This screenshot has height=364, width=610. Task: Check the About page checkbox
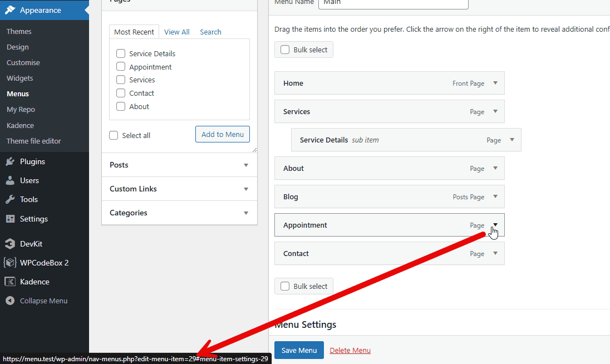tap(121, 106)
